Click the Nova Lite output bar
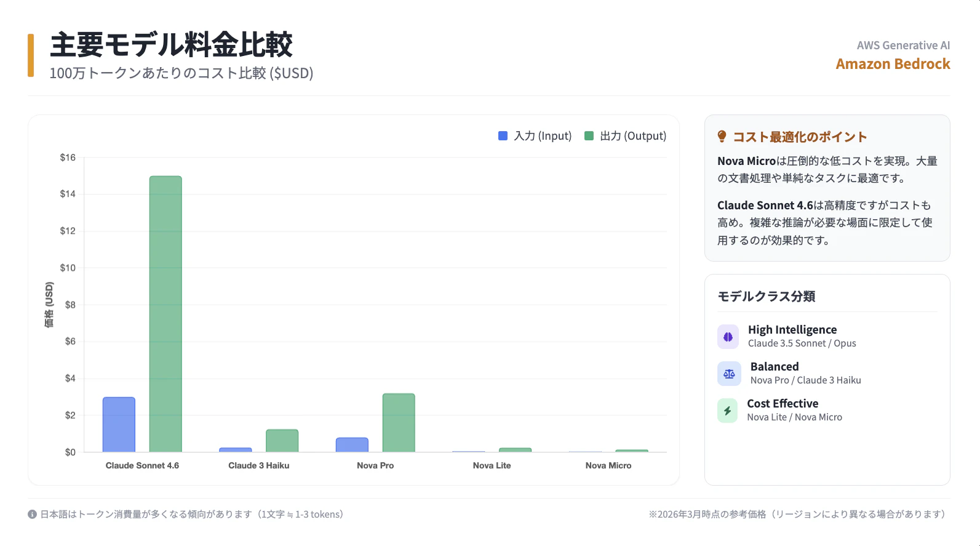Screen dimensions: 980x546 point(515,450)
